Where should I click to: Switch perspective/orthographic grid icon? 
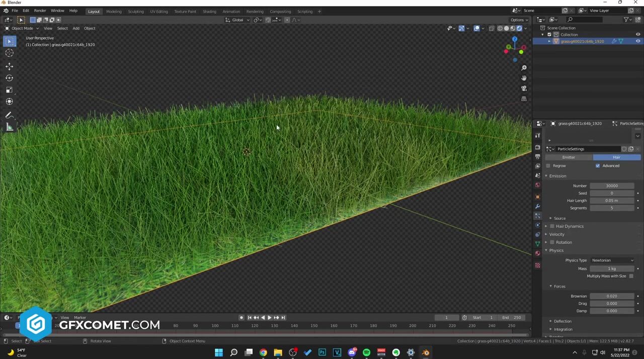click(524, 99)
